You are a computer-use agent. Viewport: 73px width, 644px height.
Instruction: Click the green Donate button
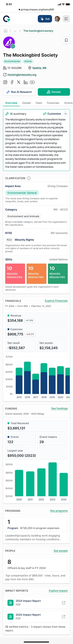pyautogui.click(x=54, y=92)
